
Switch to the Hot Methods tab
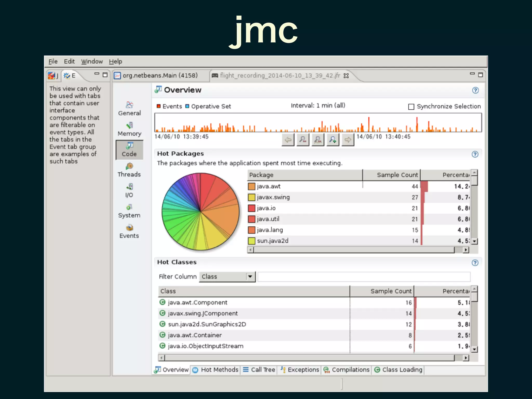click(x=216, y=370)
